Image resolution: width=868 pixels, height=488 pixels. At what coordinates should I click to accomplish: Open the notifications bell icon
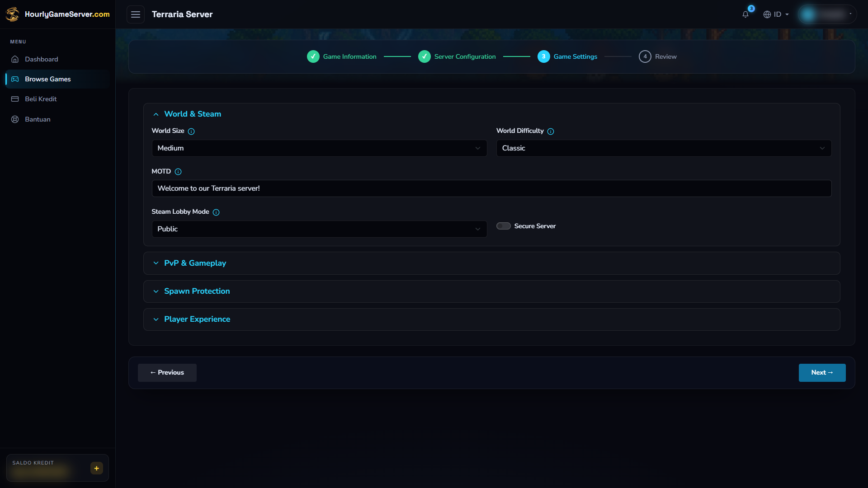[745, 14]
